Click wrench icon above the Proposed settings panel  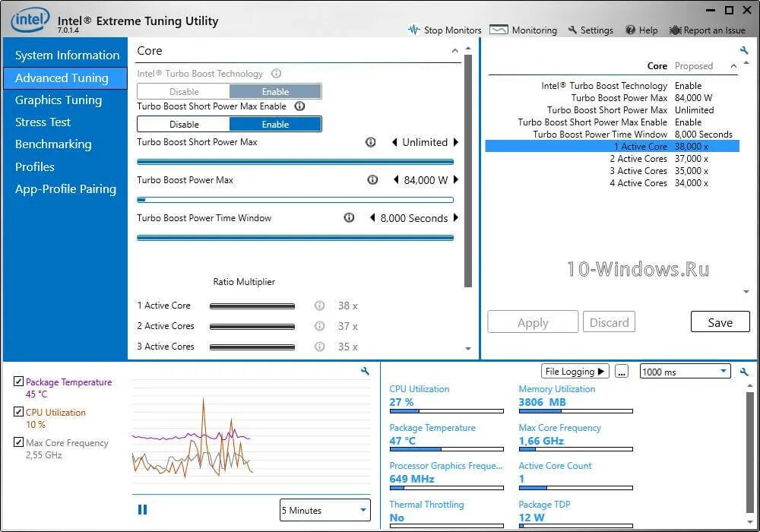(x=744, y=50)
